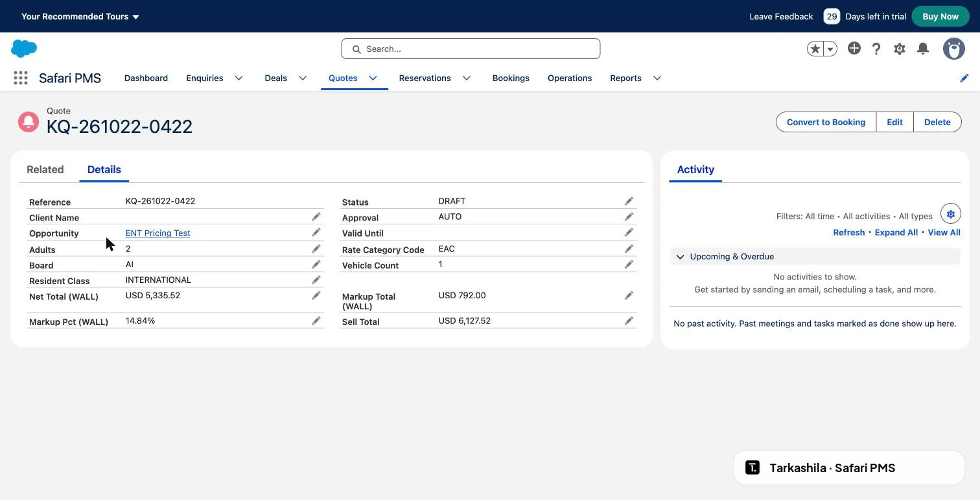
Task: Open the Deals tab chevron menu
Action: click(303, 78)
